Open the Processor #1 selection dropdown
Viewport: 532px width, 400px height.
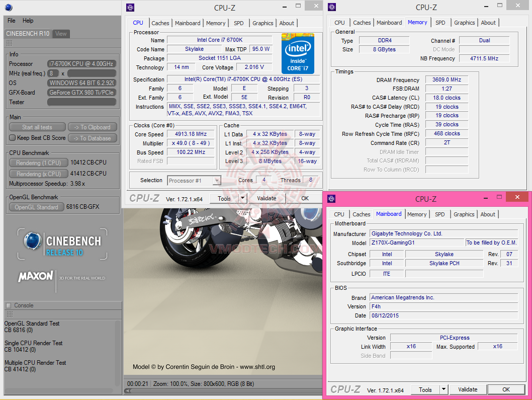(x=217, y=181)
